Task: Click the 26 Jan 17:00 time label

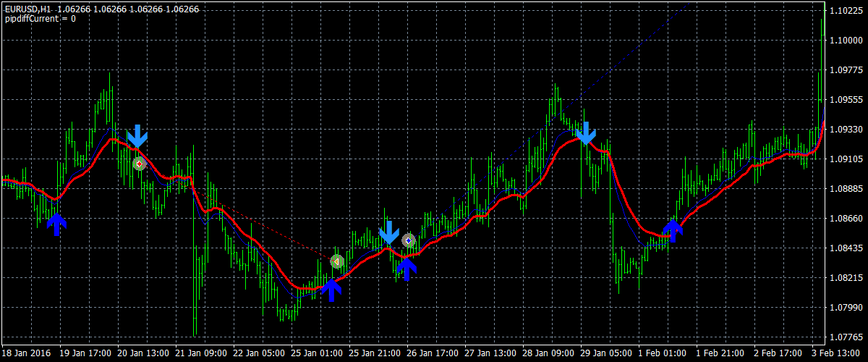Action: tap(433, 354)
